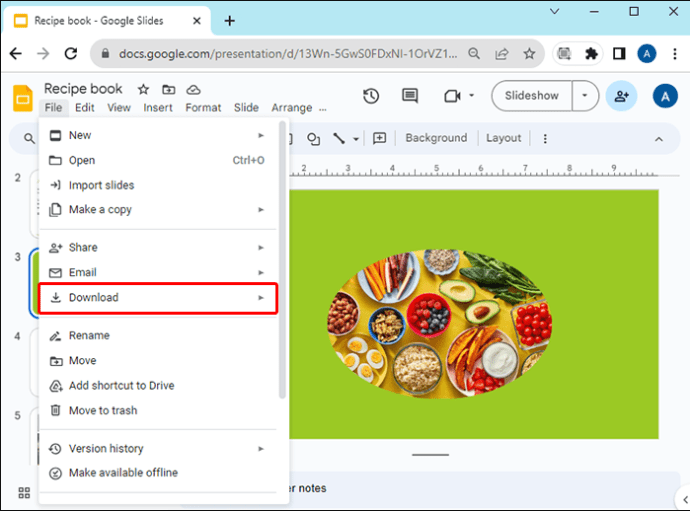The width and height of the screenshot is (690, 511).
Task: Select the line tool icon
Action: coord(339,139)
